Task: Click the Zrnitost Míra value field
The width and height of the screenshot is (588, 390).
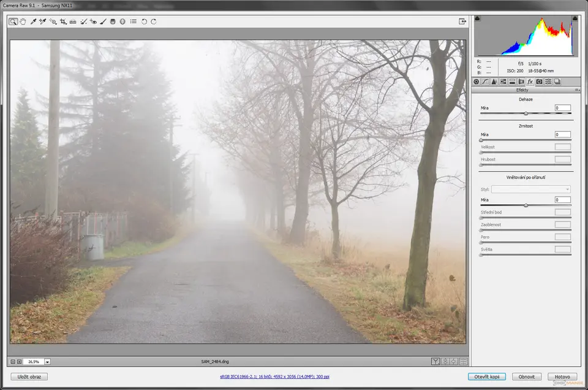Action: [x=562, y=134]
